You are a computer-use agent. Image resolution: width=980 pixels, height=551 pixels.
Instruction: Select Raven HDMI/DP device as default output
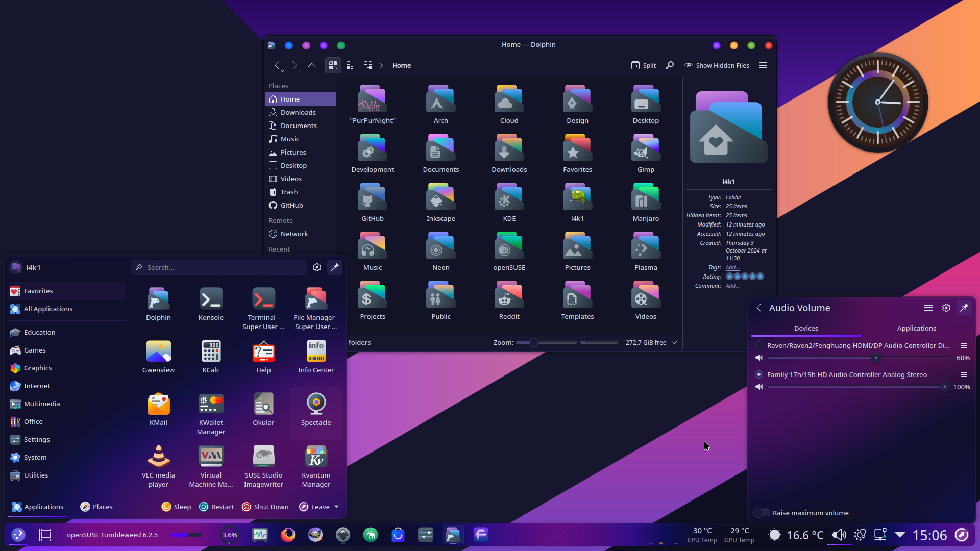click(759, 345)
